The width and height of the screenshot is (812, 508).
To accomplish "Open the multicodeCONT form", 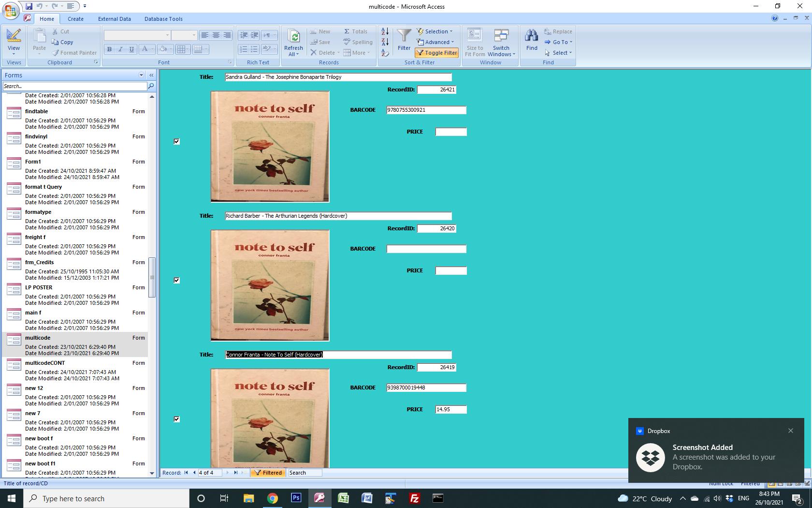I will click(x=75, y=370).
